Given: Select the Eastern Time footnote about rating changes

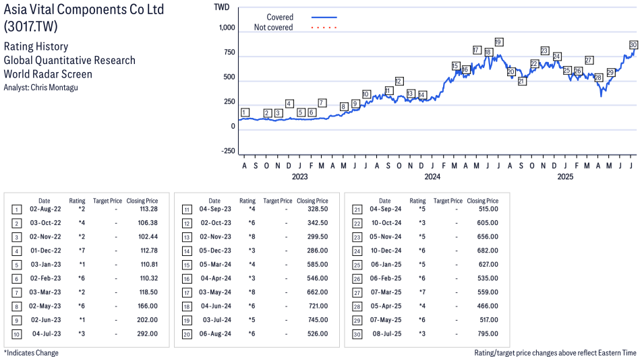Looking at the screenshot, I should pos(555,353).
